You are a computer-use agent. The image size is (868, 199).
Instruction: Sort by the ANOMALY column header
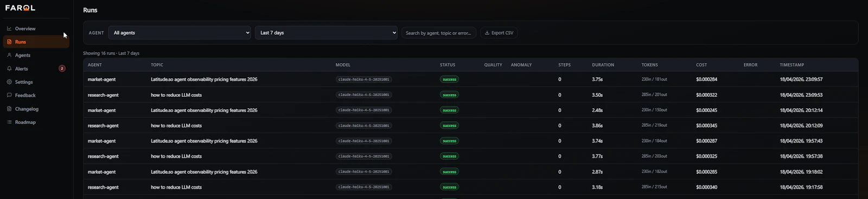point(521,65)
